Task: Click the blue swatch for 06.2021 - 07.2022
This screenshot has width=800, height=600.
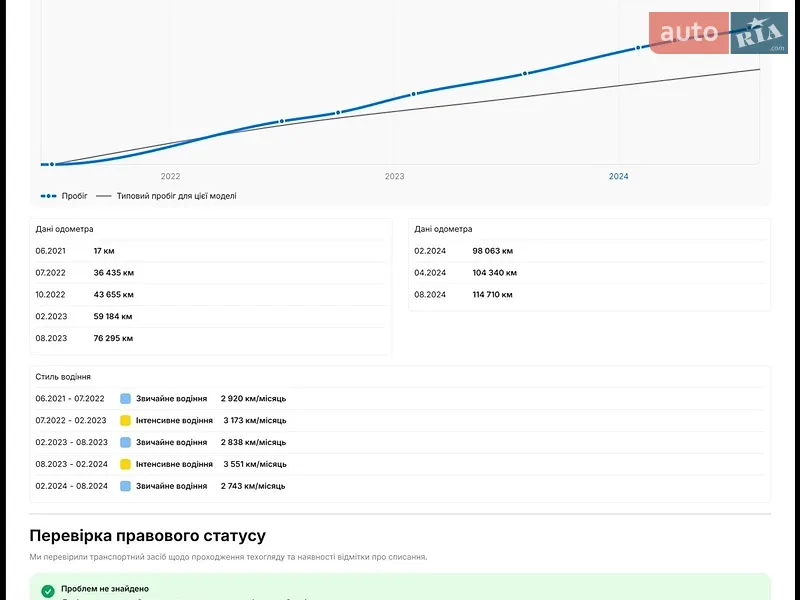Action: tap(126, 398)
